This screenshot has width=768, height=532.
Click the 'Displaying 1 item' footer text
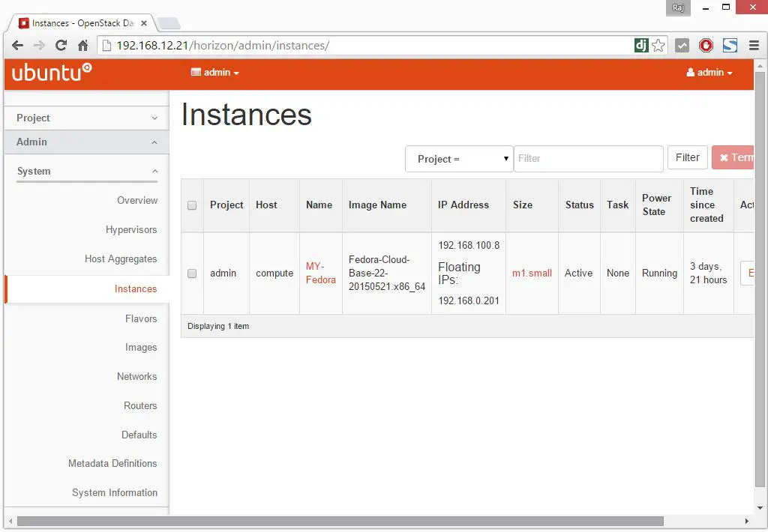coord(218,326)
